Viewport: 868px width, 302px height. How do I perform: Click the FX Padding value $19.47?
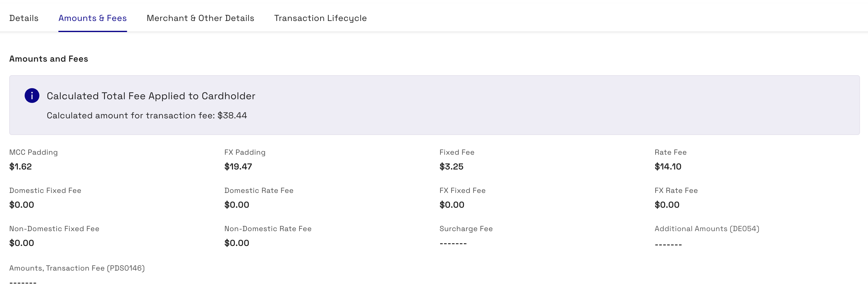tap(238, 166)
